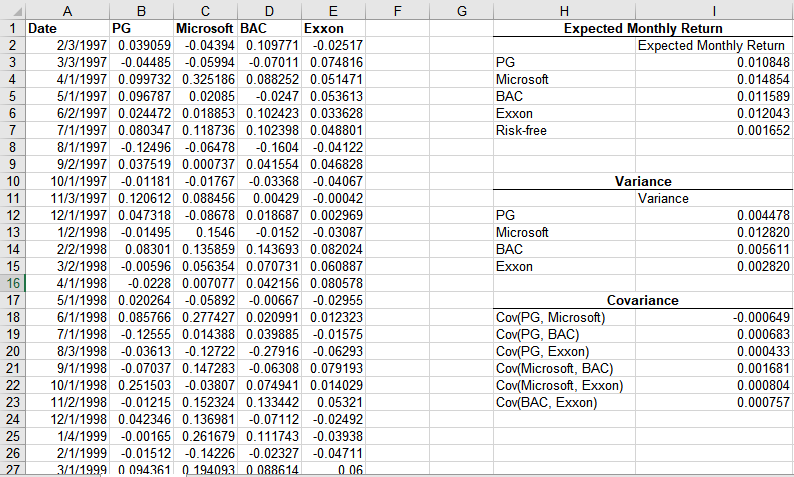The width and height of the screenshot is (794, 477).
Task: Select date cell 4/1/1998
Action: pyautogui.click(x=67, y=283)
